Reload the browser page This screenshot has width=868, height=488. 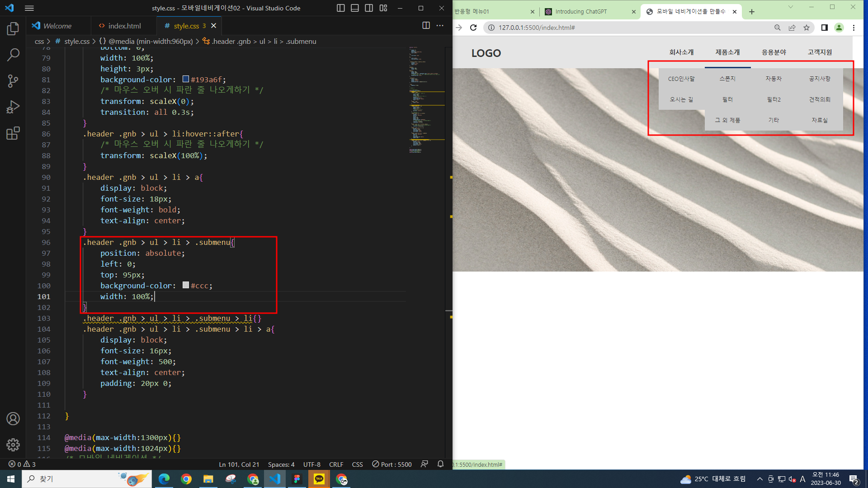tap(473, 28)
